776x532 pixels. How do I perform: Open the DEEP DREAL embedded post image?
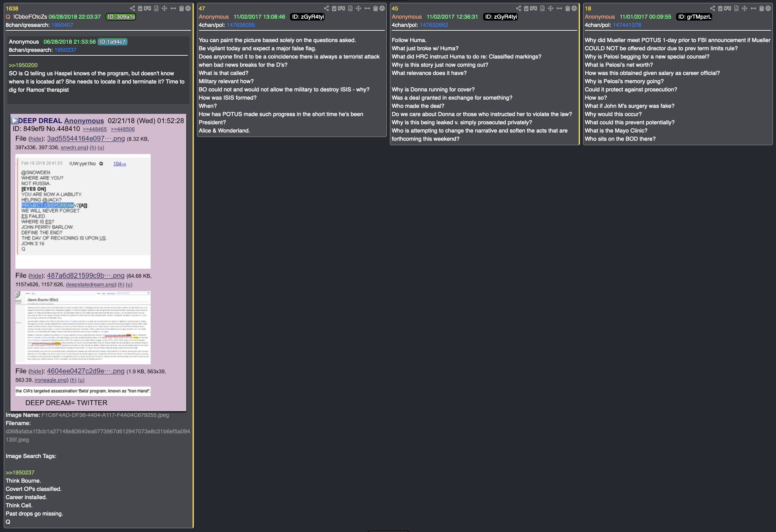point(98,263)
